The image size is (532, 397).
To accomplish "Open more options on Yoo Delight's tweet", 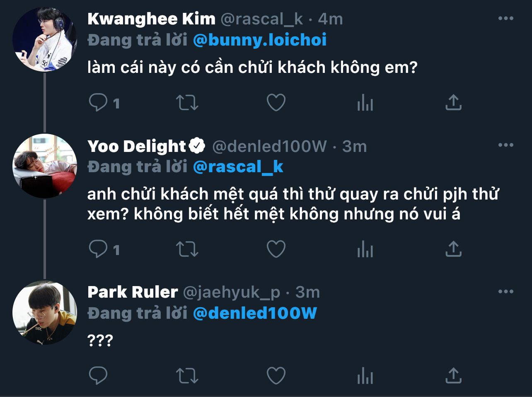I will coord(505,145).
